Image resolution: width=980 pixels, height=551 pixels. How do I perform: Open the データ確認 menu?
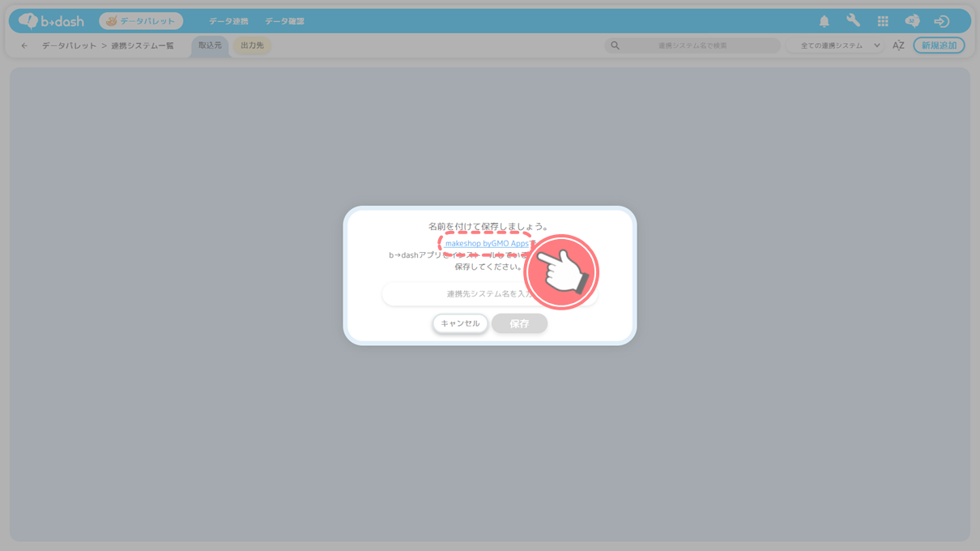(x=284, y=21)
